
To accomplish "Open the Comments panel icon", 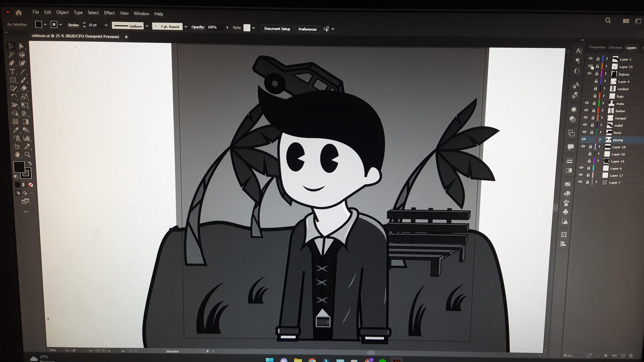I will point(570,147).
